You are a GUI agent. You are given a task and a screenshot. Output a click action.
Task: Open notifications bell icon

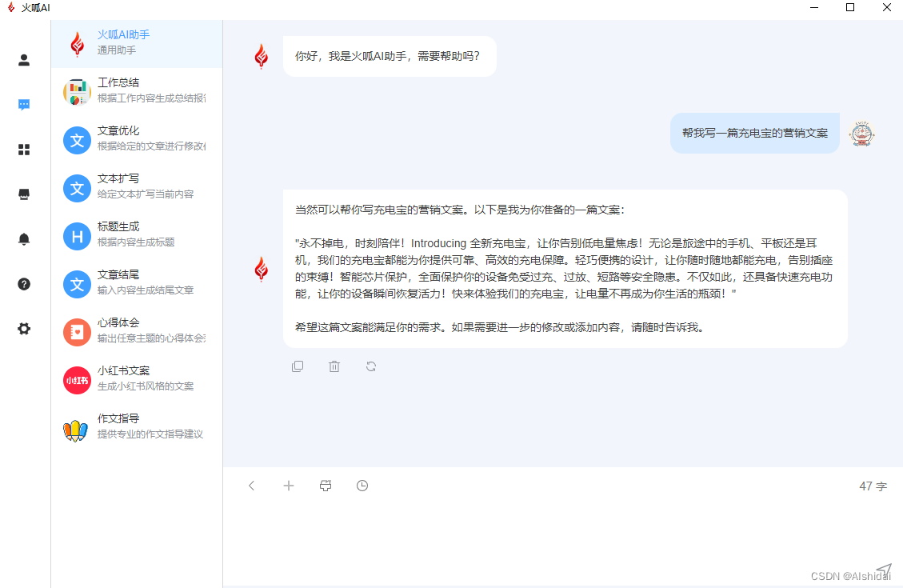[x=24, y=239]
